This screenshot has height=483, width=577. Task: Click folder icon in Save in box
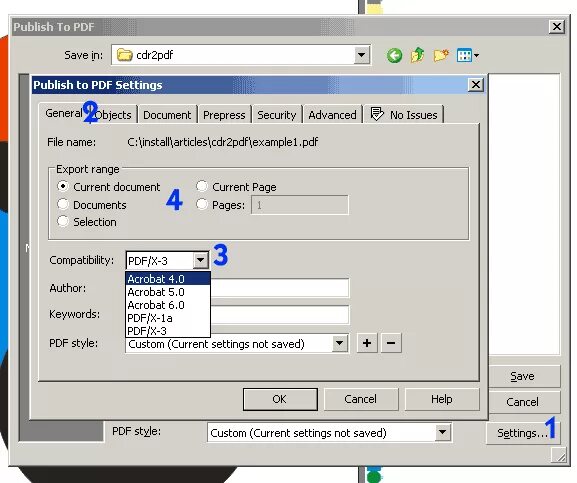pos(124,55)
